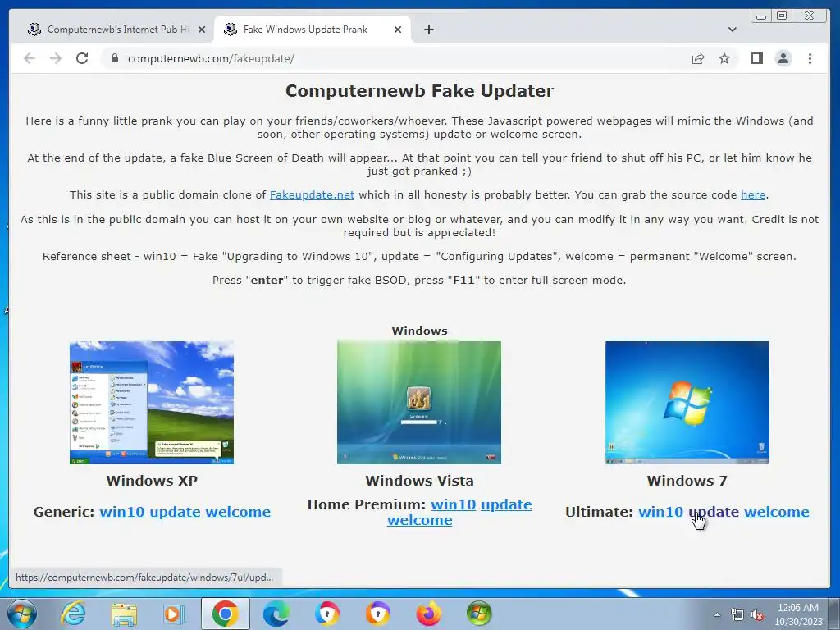Viewport: 840px width, 630px height.
Task: Open Windows Media Player from taskbar
Action: (x=174, y=614)
